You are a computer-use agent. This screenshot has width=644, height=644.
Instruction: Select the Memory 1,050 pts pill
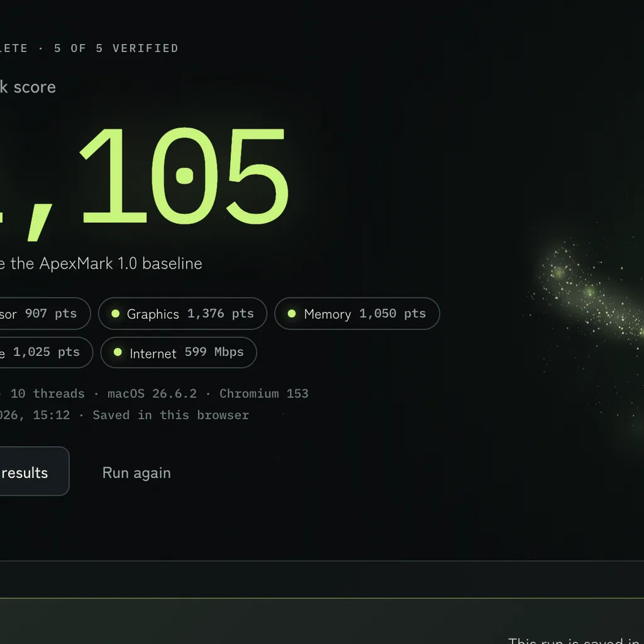click(x=357, y=313)
